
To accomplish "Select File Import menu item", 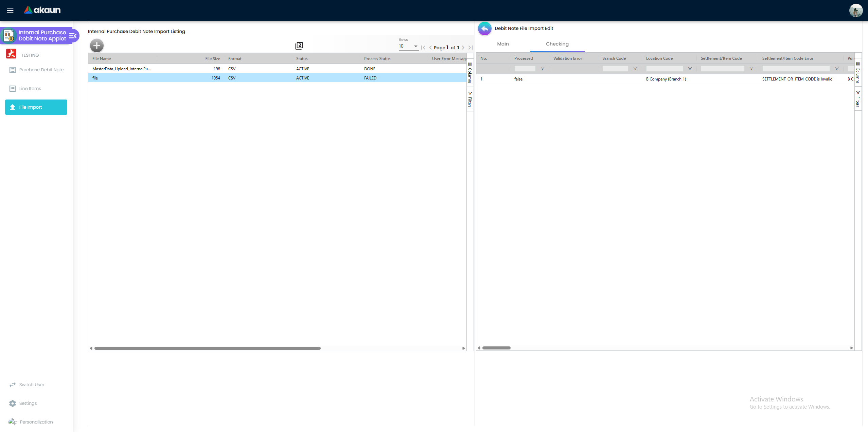I will click(36, 107).
